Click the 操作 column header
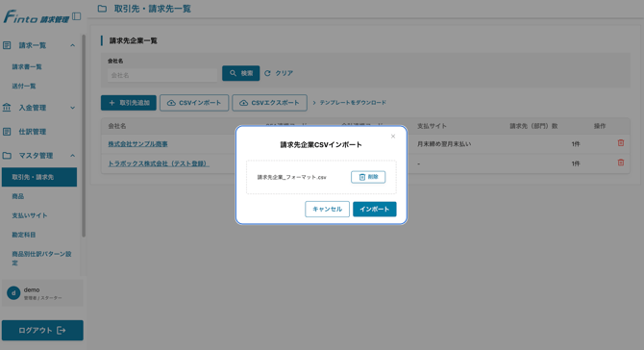Viewport: 644px width, 350px height. pos(600,126)
